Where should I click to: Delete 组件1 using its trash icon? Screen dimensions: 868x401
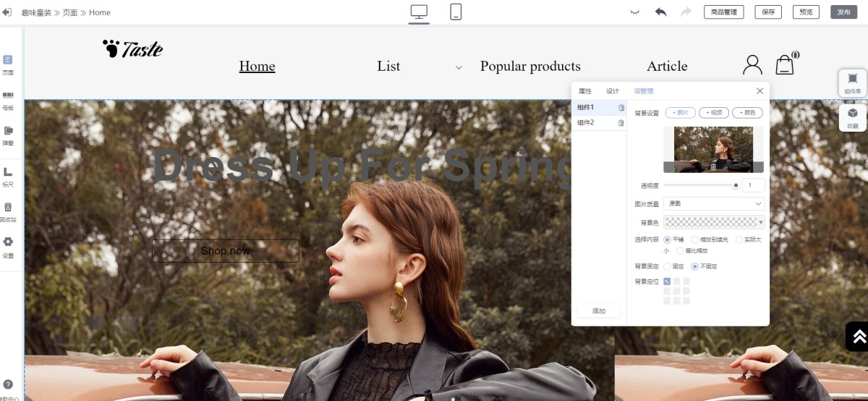point(621,108)
